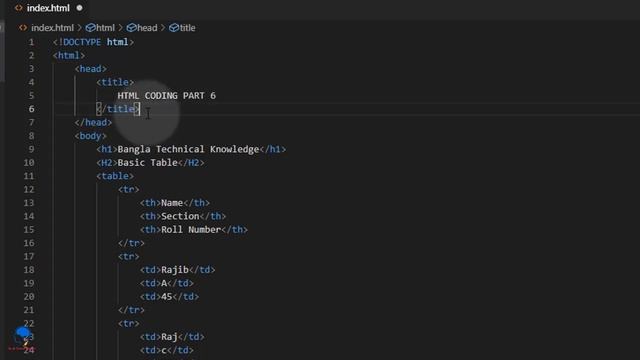This screenshot has height=360, width=640.
Task: Click 'Bangla Technical Knowledge' heading text
Action: [188, 149]
